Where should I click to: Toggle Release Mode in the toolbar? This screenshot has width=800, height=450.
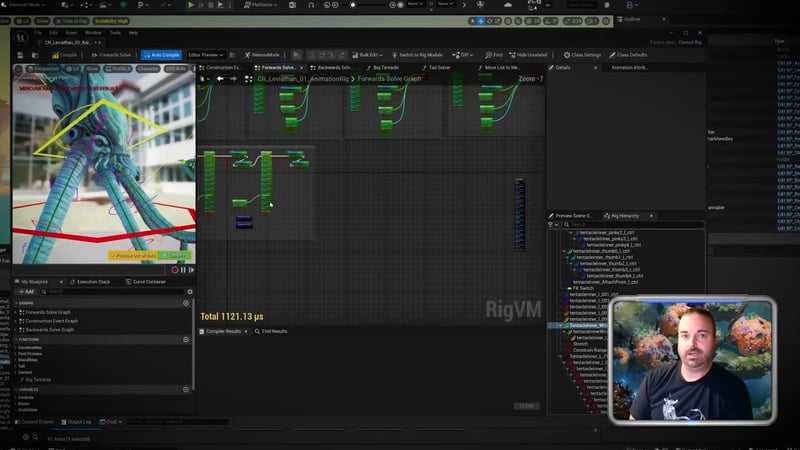264,55
